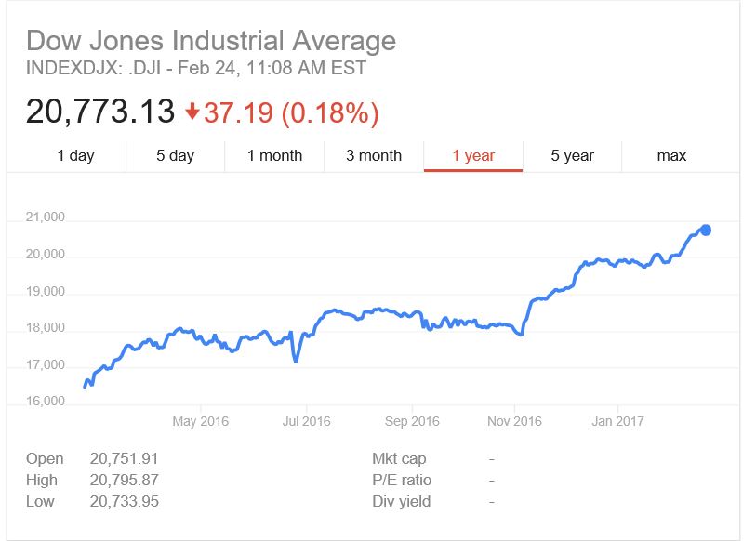Click the P/E ratio field
Viewport: 756px width, 541px height.
click(x=400, y=480)
